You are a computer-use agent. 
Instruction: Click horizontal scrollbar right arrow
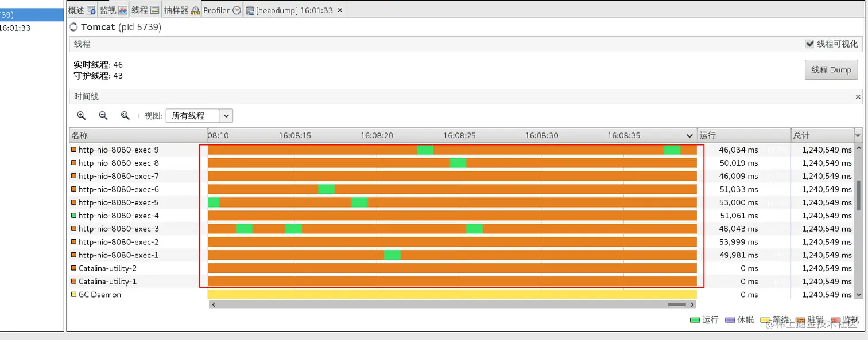[692, 304]
